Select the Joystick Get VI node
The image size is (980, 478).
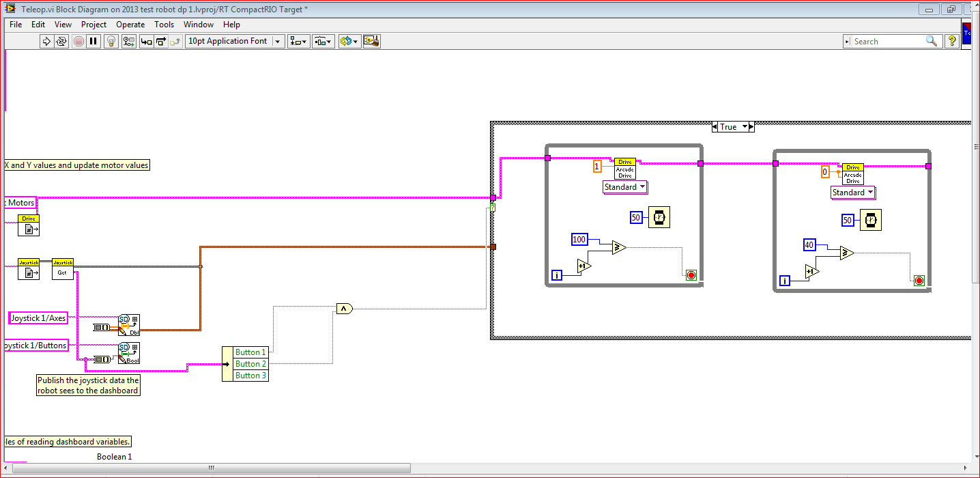coord(62,268)
